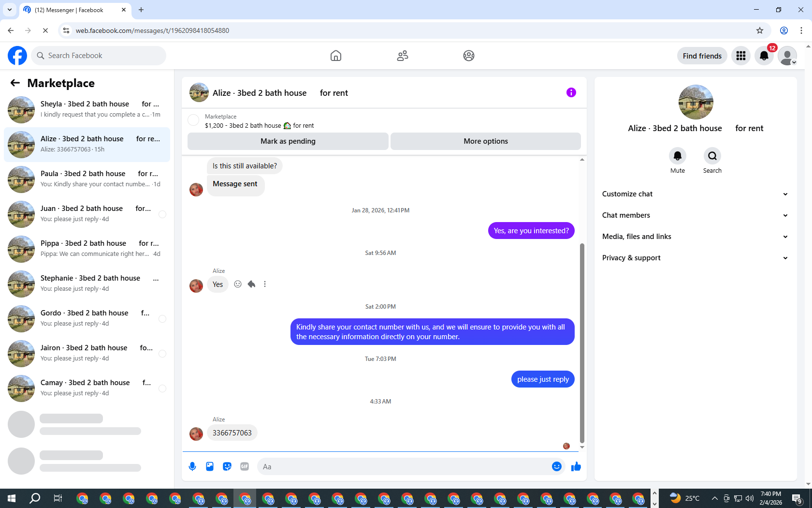The image size is (812, 508).
Task: Send a thumbs-up like
Action: coord(576,466)
